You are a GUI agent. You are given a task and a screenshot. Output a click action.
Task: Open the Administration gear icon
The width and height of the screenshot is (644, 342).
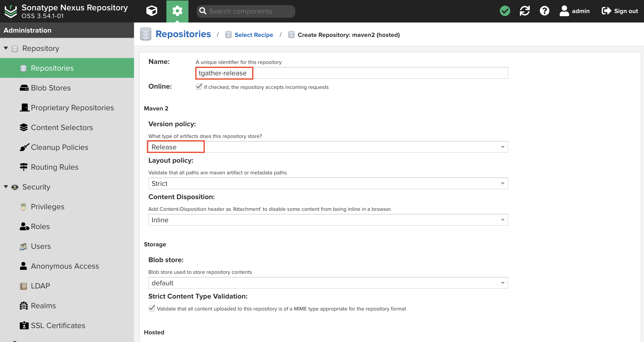click(x=177, y=11)
